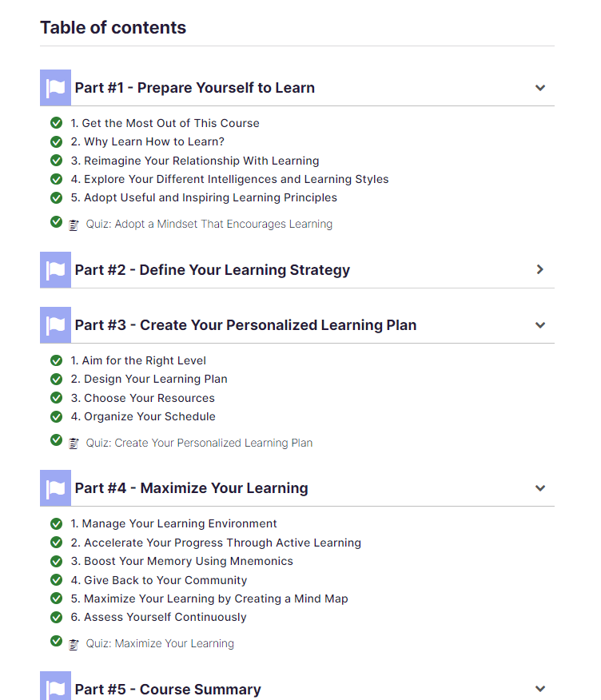Click the quiz icon for Create Your Personalized Learning Plan
The width and height of the screenshot is (601, 700).
74,443
